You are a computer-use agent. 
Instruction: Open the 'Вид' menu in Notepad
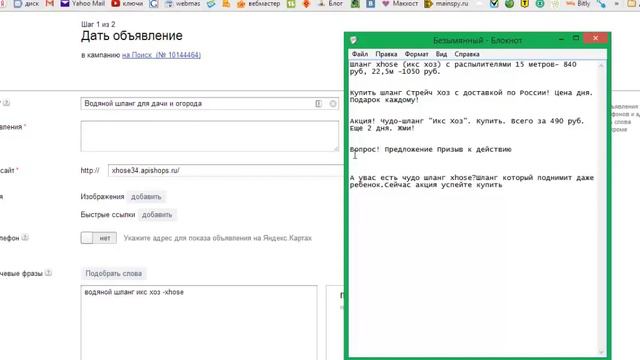pos(441,54)
